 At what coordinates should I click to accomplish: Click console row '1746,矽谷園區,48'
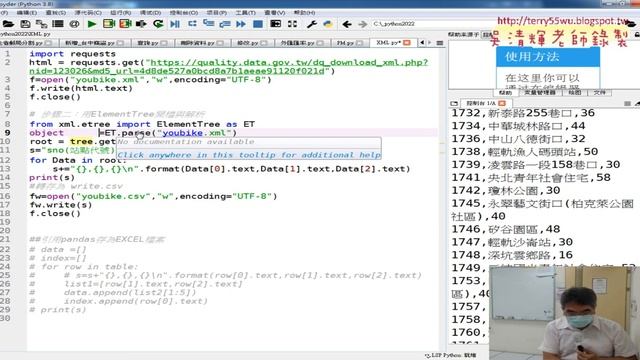506,229
